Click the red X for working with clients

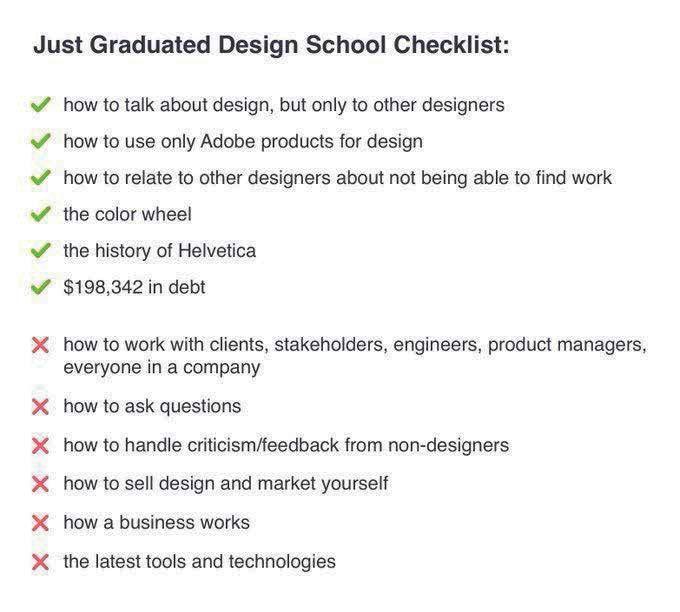click(41, 346)
